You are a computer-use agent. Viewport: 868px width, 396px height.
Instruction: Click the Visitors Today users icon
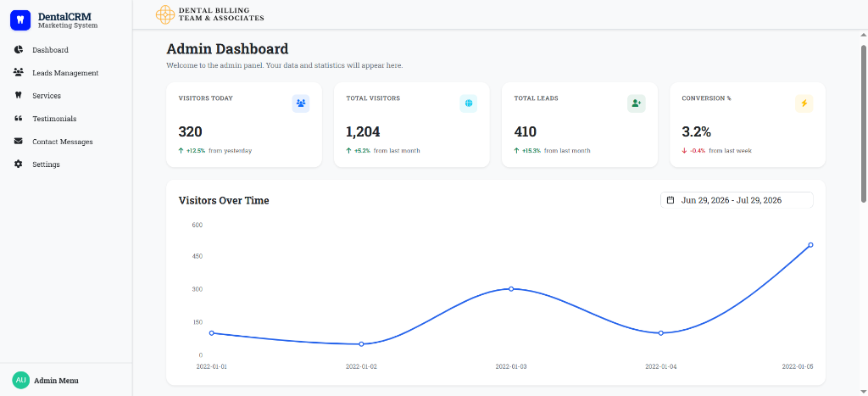coord(301,103)
